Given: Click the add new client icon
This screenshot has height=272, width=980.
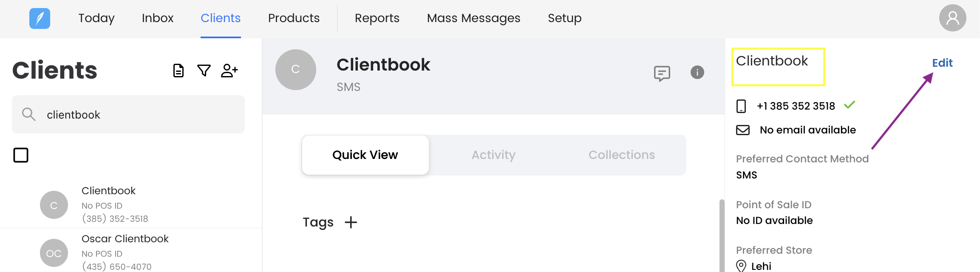Looking at the screenshot, I should click(x=229, y=71).
